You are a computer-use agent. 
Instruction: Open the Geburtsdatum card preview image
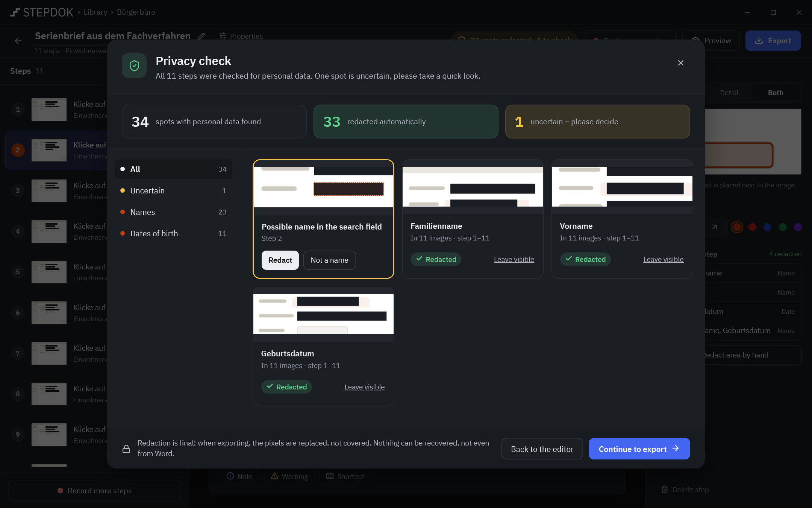tap(323, 314)
